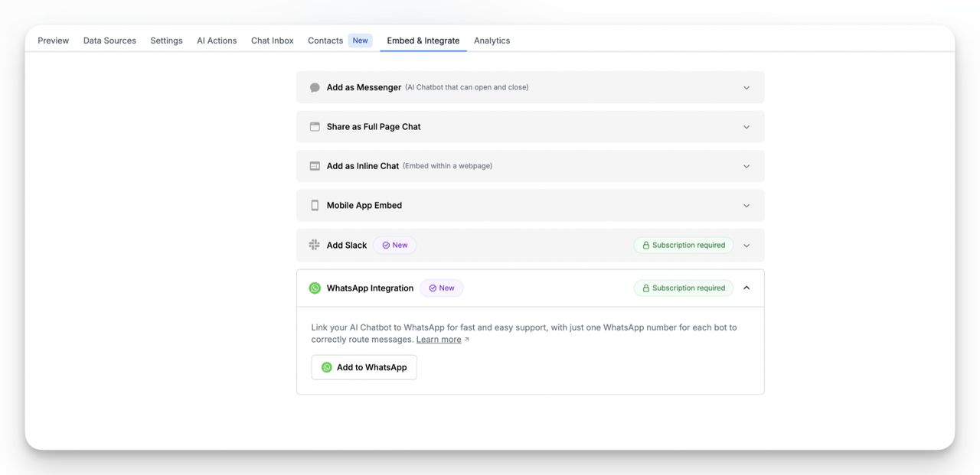Click the Mobile App Embed phone icon
Screen dimensions: 980x475
[x=315, y=206]
